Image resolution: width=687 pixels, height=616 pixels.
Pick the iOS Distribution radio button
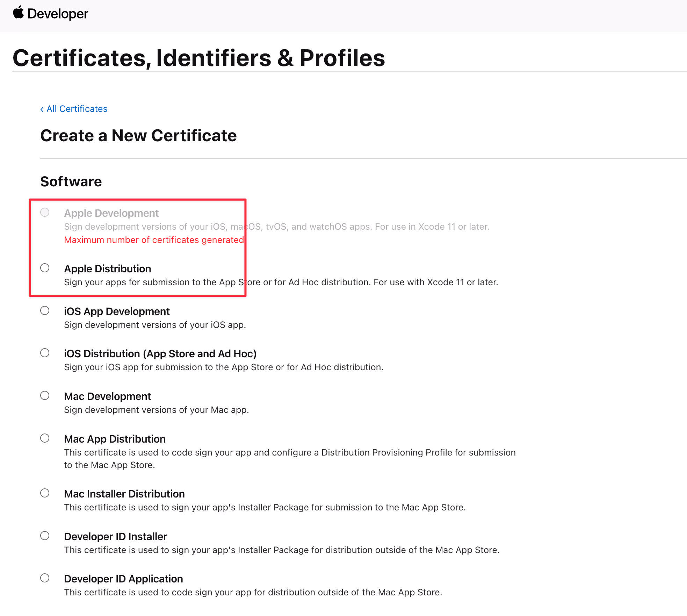pyautogui.click(x=45, y=353)
